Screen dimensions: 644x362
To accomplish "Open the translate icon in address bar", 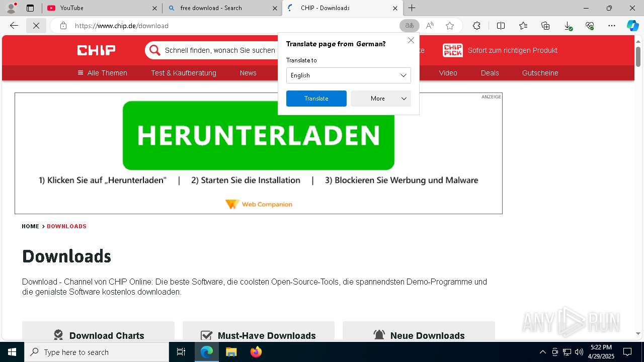I will tap(410, 26).
